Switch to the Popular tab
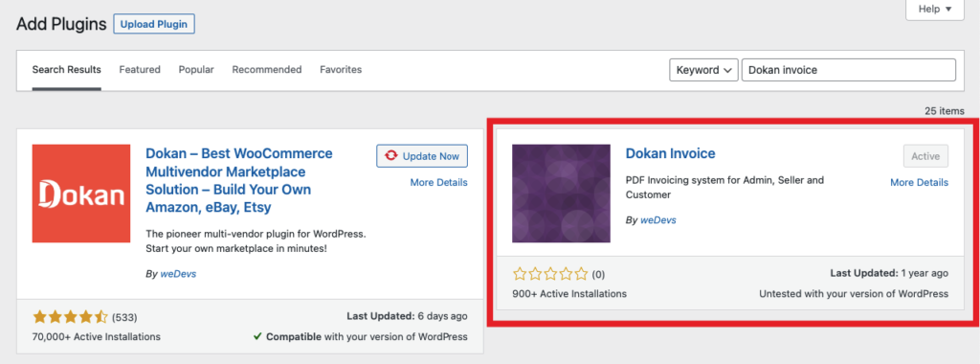Screen dimensions: 980x364 click(x=196, y=69)
